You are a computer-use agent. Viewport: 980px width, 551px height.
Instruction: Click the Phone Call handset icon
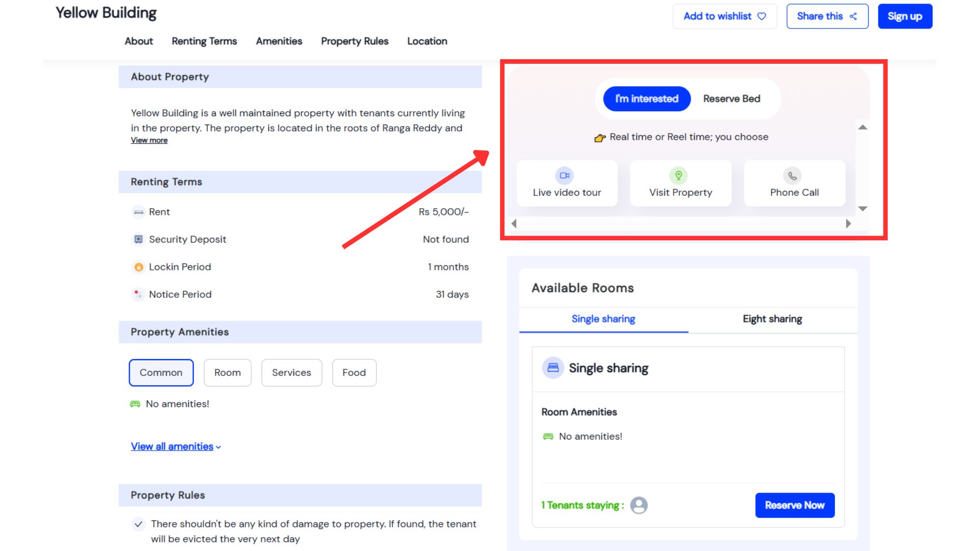[x=792, y=176]
